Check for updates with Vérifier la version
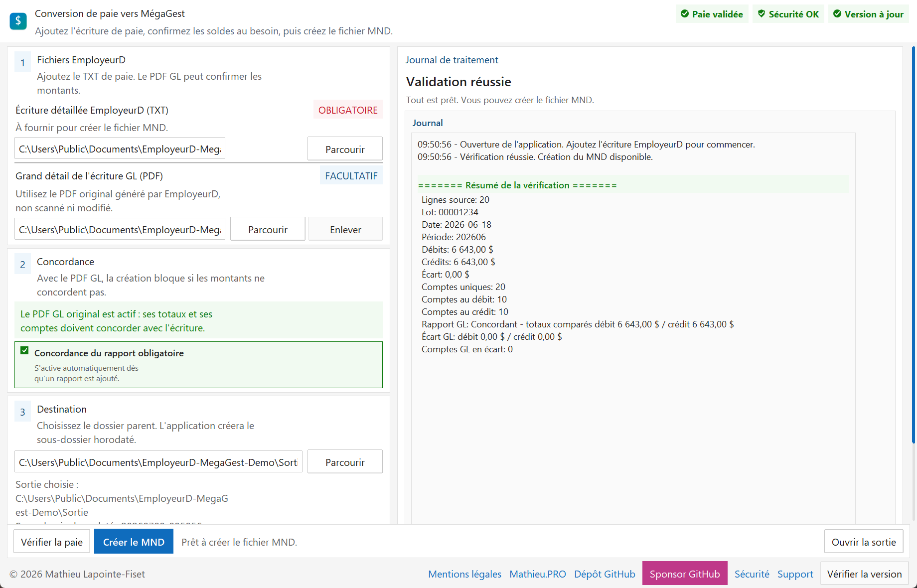 point(864,574)
